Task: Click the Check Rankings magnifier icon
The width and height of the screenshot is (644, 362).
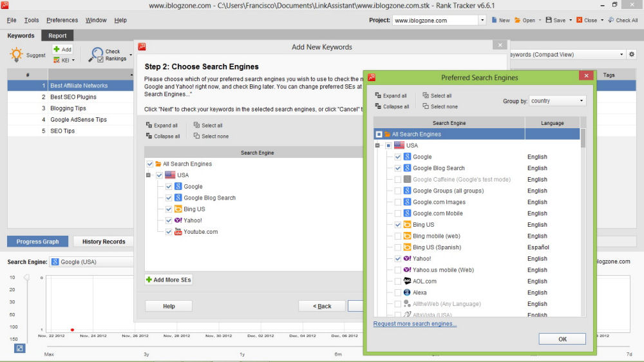Action: coord(96,55)
